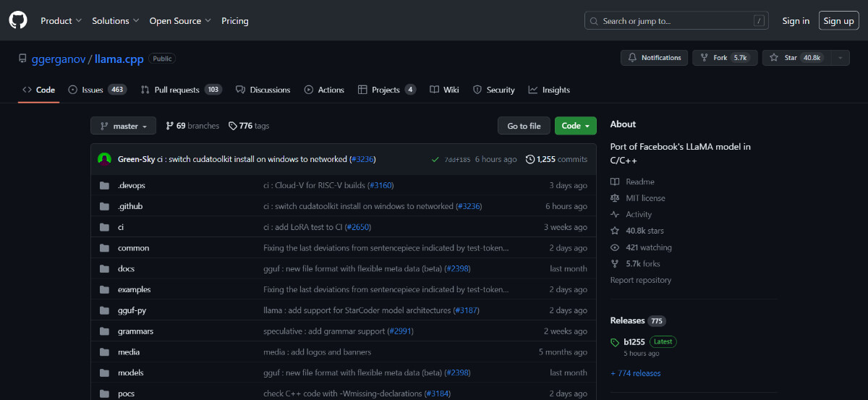Click the Notifications bell button

tap(654, 58)
